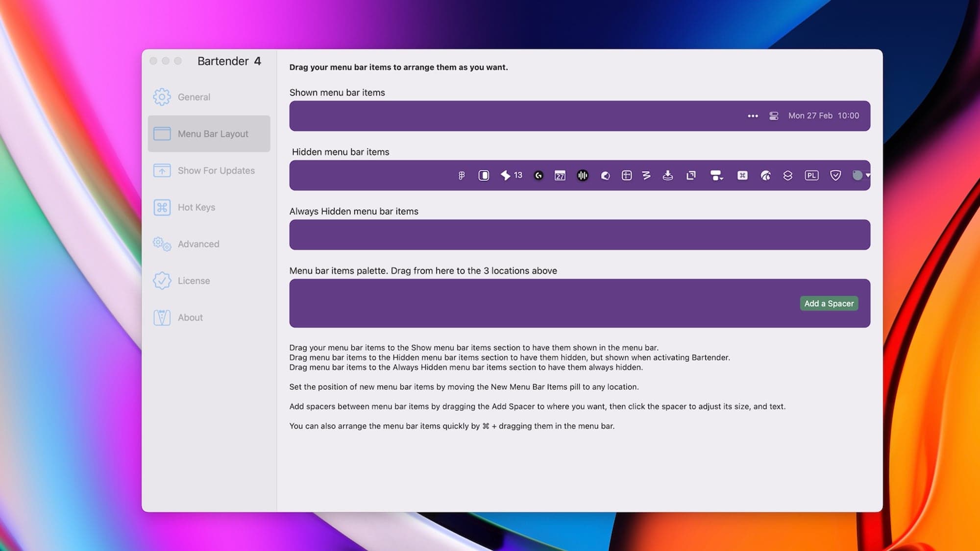980x551 pixels.
Task: Select the gray circle with dropdown arrow
Action: (x=861, y=175)
